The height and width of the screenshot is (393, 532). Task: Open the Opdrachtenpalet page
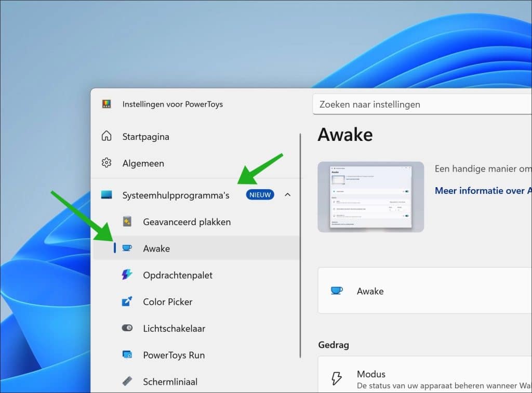(x=197, y=275)
